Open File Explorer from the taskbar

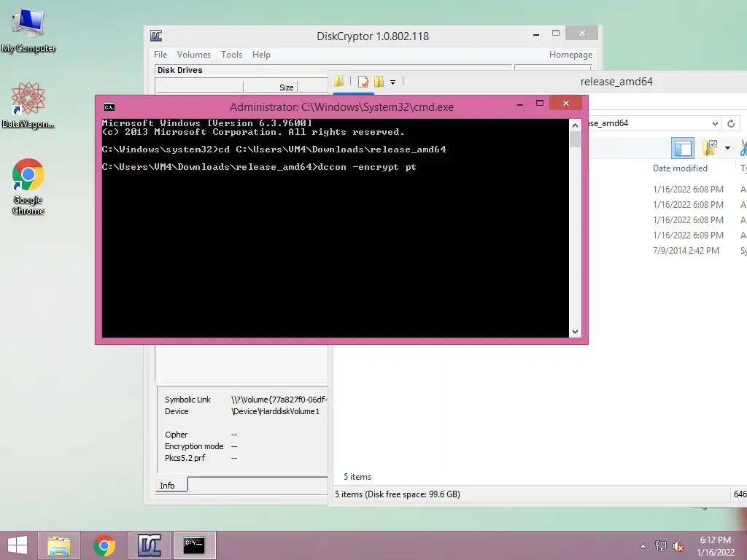point(58,545)
